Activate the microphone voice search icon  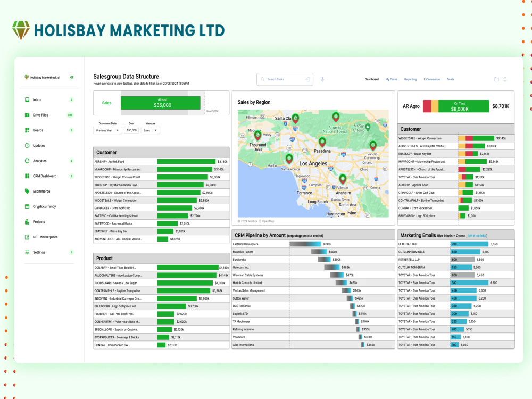point(323,79)
